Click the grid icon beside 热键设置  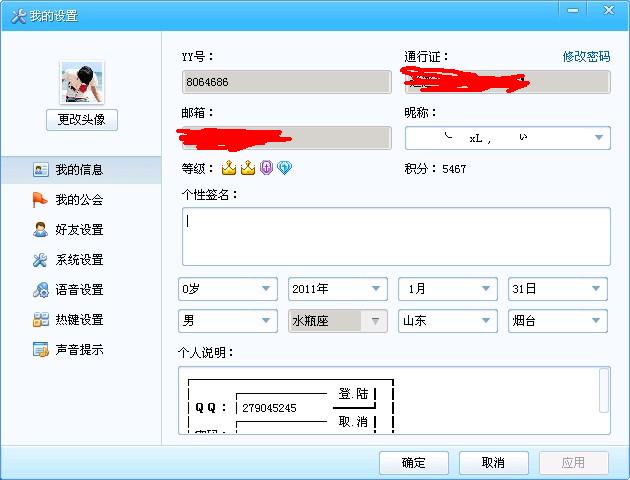pos(41,320)
